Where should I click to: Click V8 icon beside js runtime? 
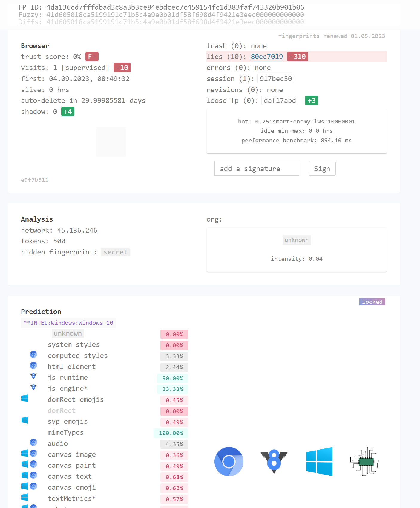point(33,376)
